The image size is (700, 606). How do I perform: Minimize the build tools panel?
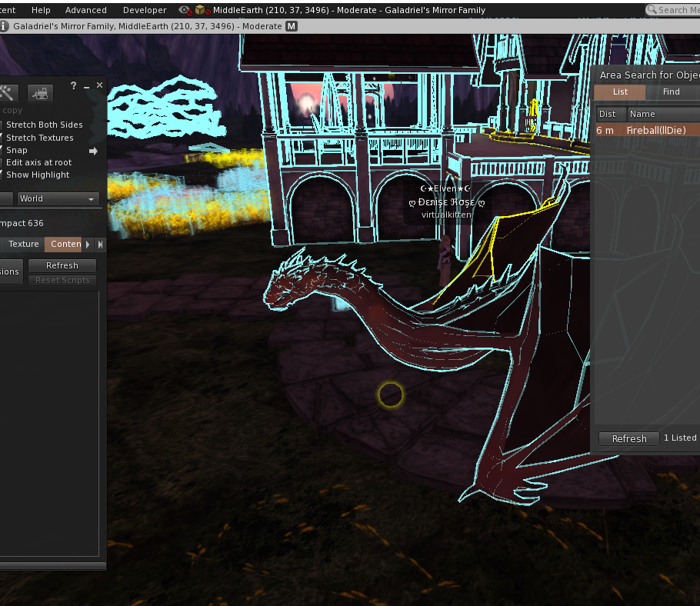tap(87, 86)
